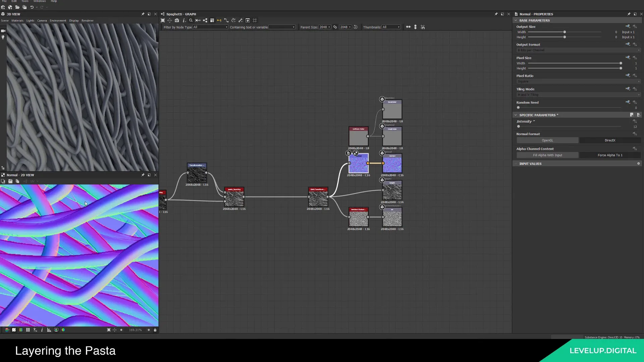Adjust the Intensity slider
Image resolution: width=644 pixels, height=362 pixels.
pyautogui.click(x=519, y=126)
